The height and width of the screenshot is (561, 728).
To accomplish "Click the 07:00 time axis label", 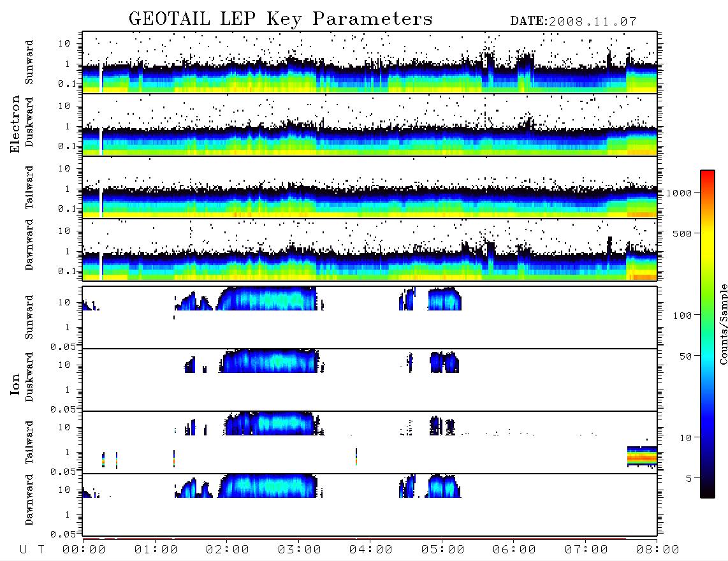I will pos(586,550).
